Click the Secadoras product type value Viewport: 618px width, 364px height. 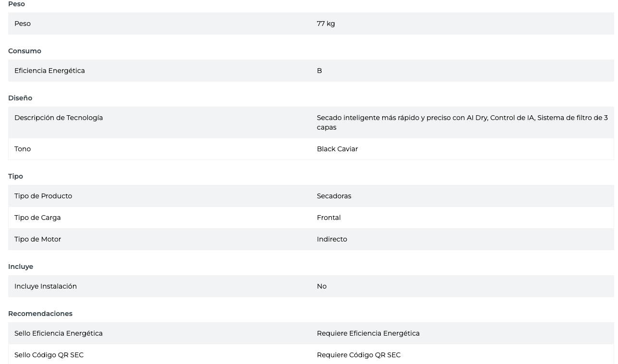[334, 196]
